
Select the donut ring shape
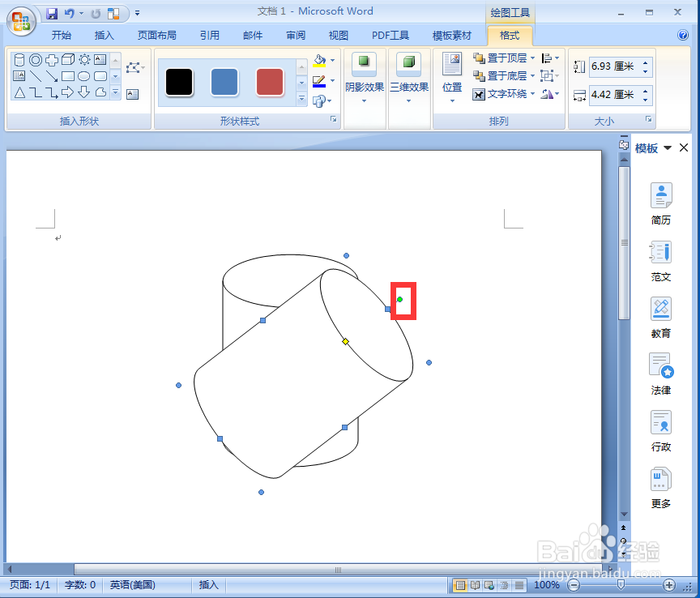tap(36, 59)
